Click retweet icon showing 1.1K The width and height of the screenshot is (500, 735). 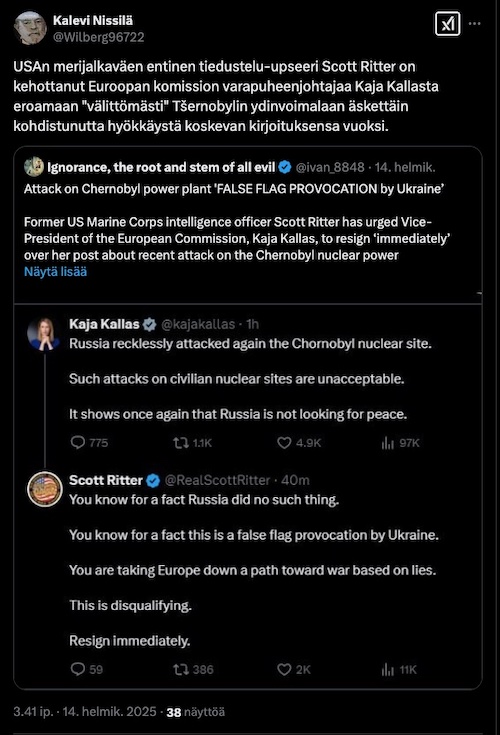(181, 442)
